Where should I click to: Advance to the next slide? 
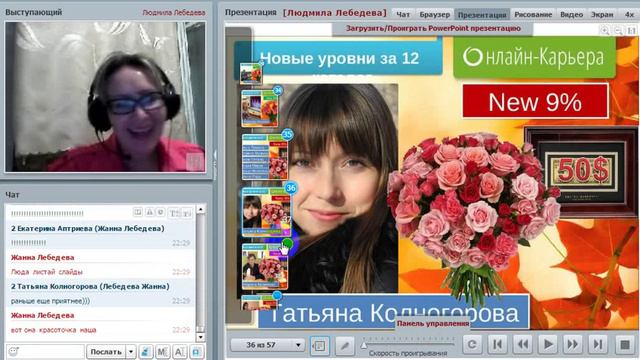pyautogui.click(x=573, y=345)
